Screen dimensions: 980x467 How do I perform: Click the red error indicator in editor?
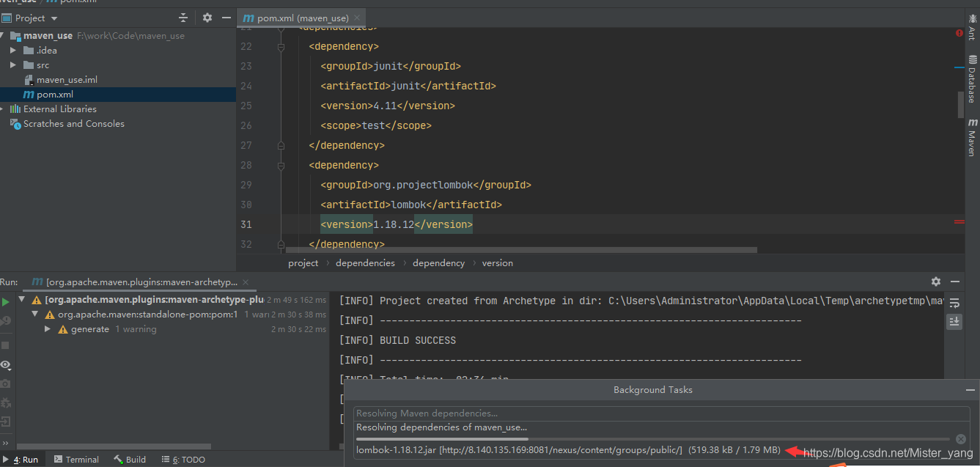(959, 33)
